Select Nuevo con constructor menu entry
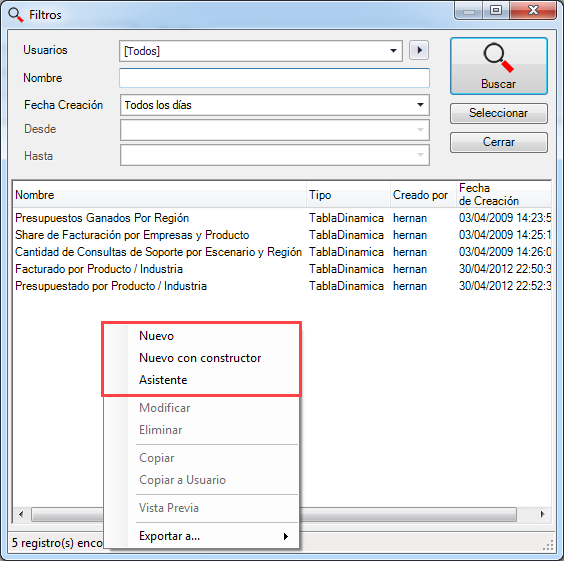The height and width of the screenshot is (561, 564). point(200,358)
